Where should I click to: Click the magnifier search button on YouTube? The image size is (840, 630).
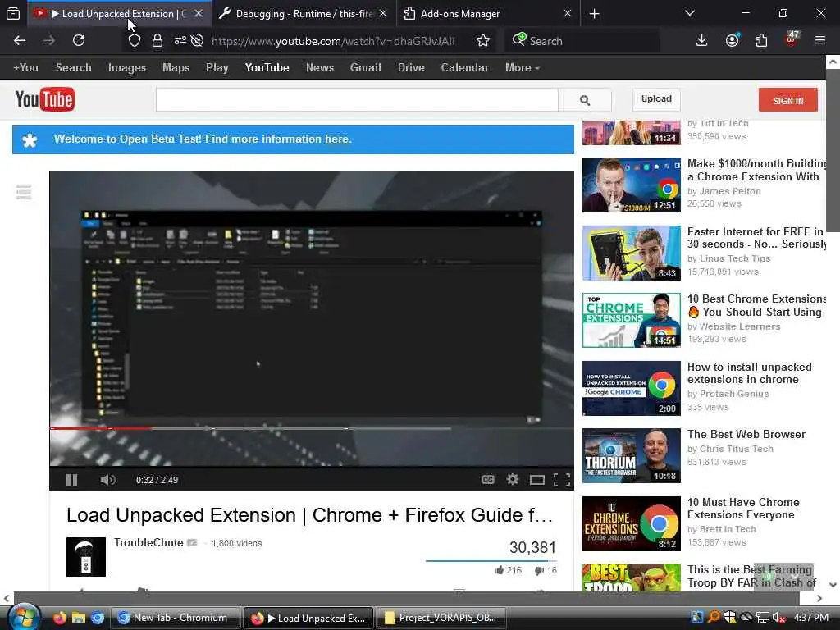tap(584, 100)
